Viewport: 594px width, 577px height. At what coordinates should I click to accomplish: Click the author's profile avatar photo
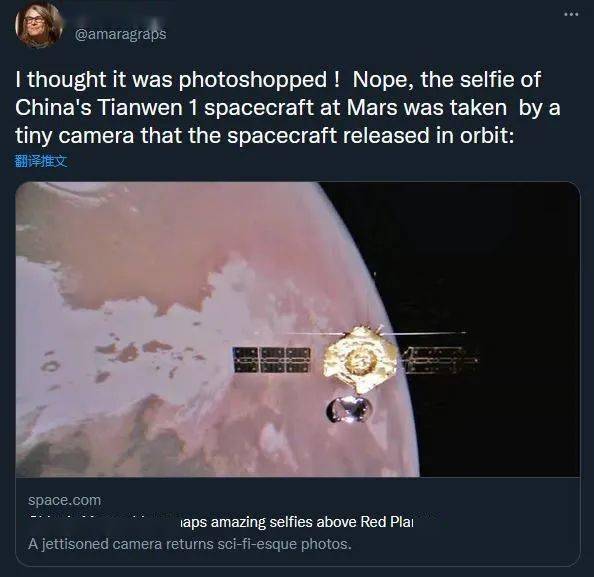[39, 25]
